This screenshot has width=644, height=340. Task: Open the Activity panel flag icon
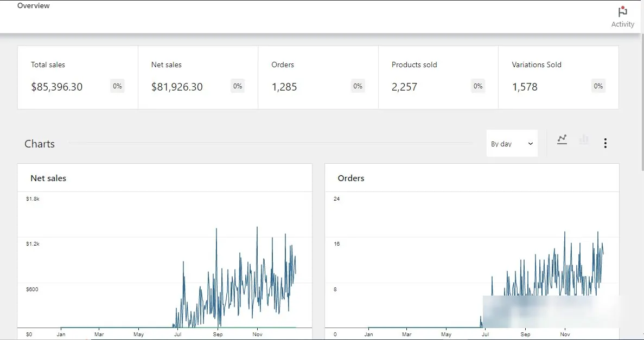623,11
